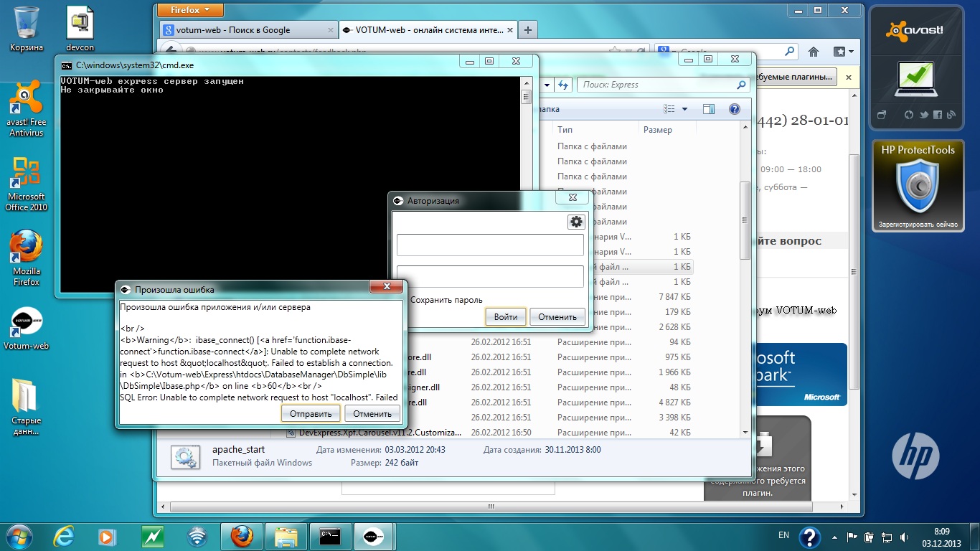
Task: Select the Microsoft Office 2010 desktop shortcut
Action: tap(27, 184)
